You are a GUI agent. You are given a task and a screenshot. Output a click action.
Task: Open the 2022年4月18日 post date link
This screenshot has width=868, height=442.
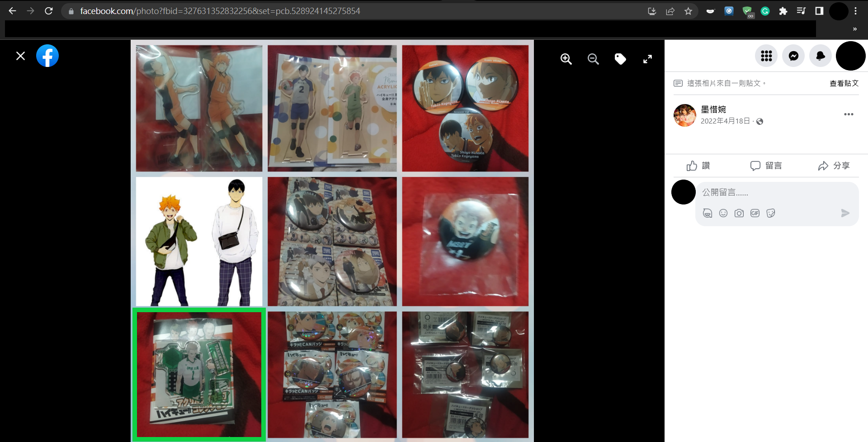725,121
